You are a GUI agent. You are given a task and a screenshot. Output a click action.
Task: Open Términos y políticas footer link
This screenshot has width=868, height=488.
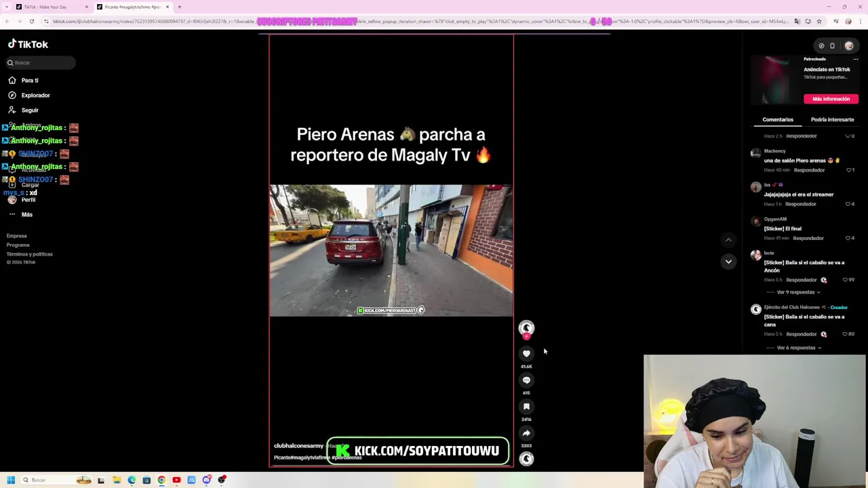click(x=29, y=254)
